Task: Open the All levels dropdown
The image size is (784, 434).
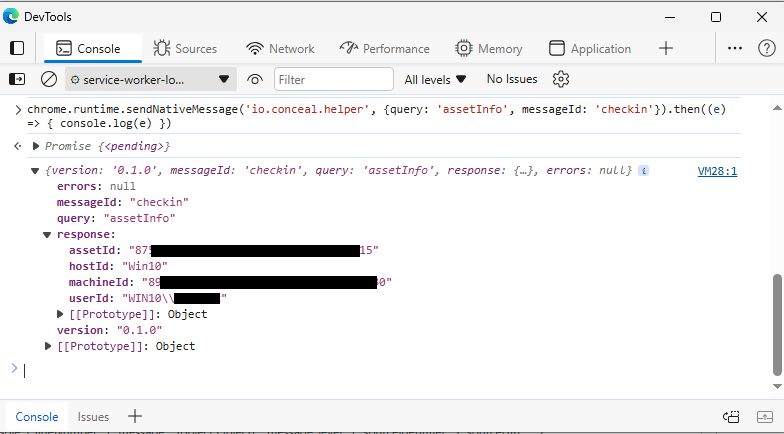Action: [435, 80]
